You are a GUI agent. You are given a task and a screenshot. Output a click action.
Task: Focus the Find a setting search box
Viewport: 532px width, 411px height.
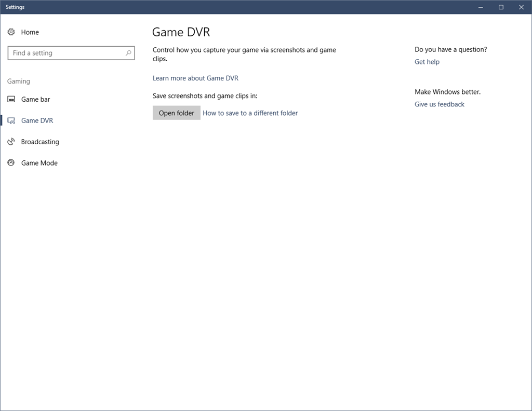tap(71, 53)
